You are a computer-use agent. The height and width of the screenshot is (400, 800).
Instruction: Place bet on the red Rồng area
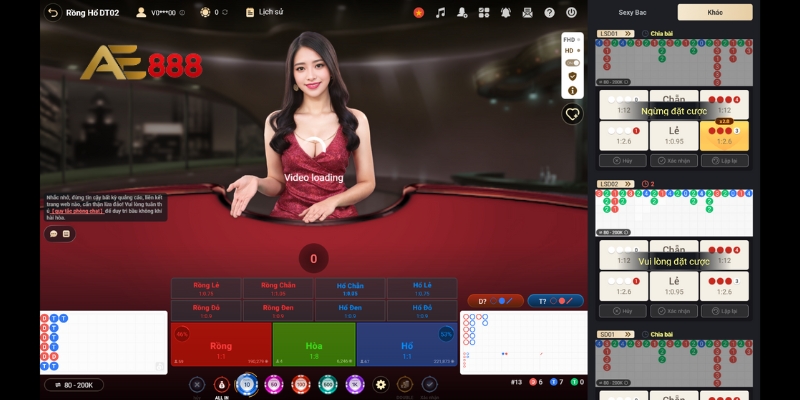click(x=221, y=344)
